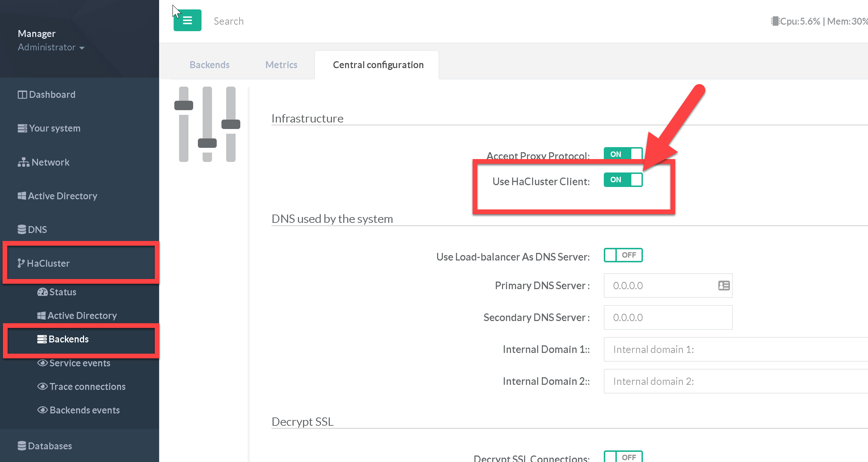Click the Dashboard icon in the sidebar

tap(22, 95)
